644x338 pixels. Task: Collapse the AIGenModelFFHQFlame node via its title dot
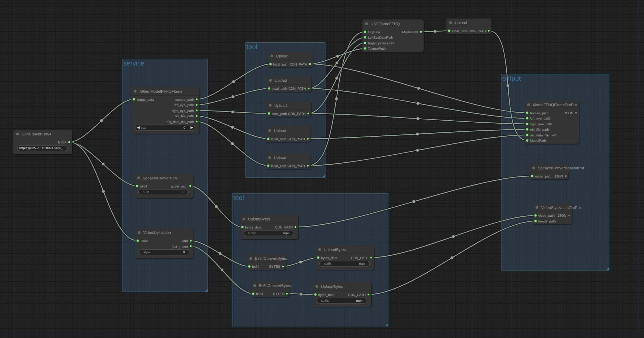pos(135,91)
